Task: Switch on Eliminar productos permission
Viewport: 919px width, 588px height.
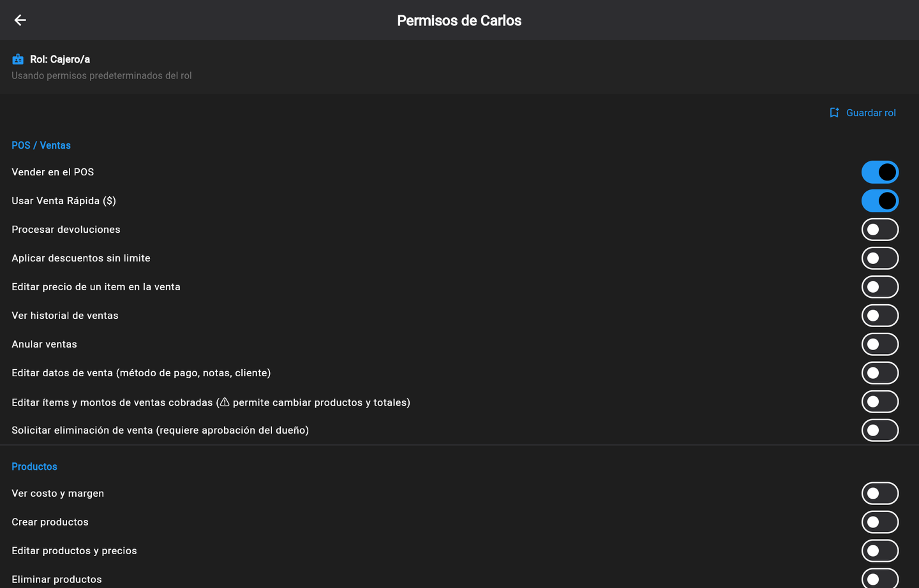Action: point(880,578)
